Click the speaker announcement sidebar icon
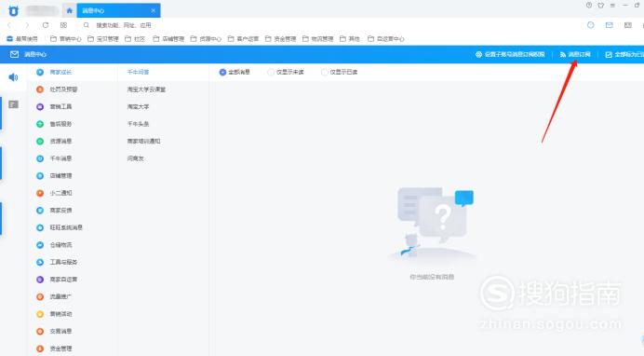 click(13, 76)
